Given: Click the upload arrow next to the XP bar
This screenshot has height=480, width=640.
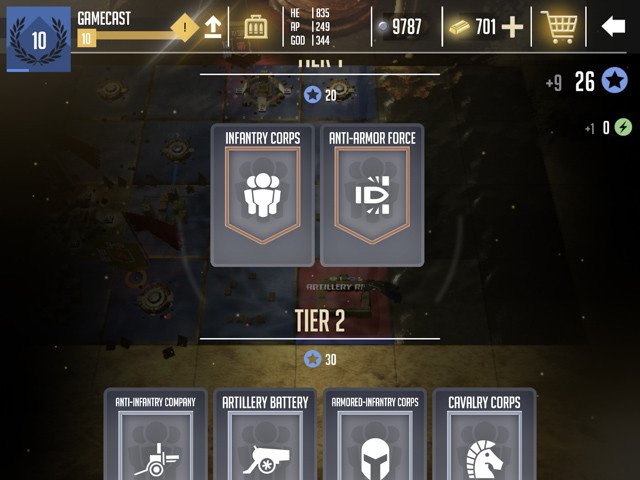Looking at the screenshot, I should pos(213,27).
